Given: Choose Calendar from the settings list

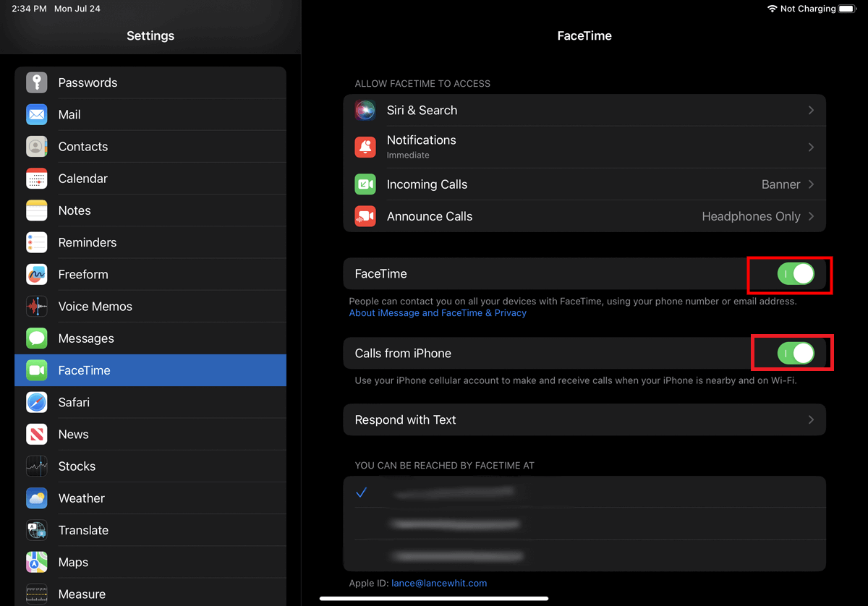Looking at the screenshot, I should 82,179.
